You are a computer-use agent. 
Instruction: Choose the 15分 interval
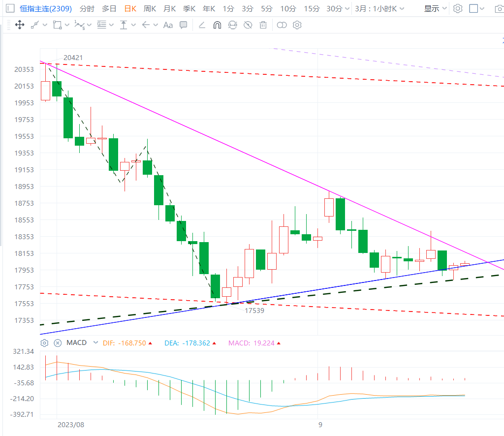point(312,9)
